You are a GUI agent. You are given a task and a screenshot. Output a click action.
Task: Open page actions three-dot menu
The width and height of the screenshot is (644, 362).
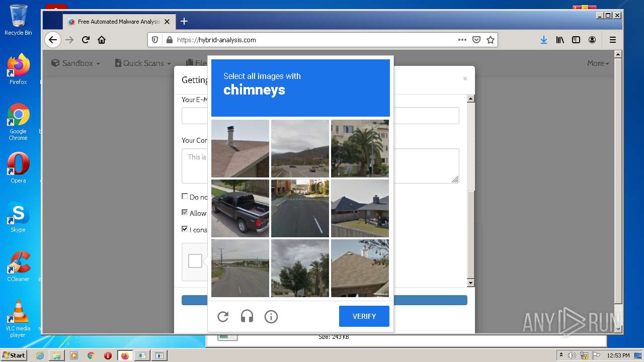coord(462,40)
